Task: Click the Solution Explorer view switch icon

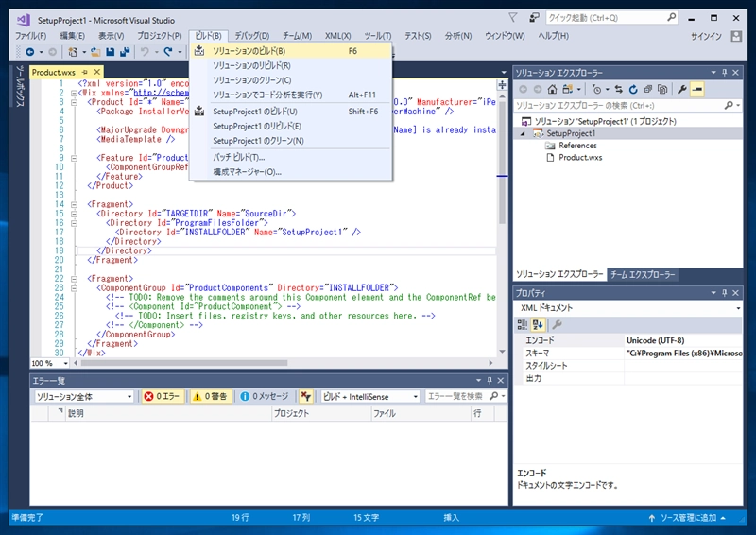Action: coord(568,89)
